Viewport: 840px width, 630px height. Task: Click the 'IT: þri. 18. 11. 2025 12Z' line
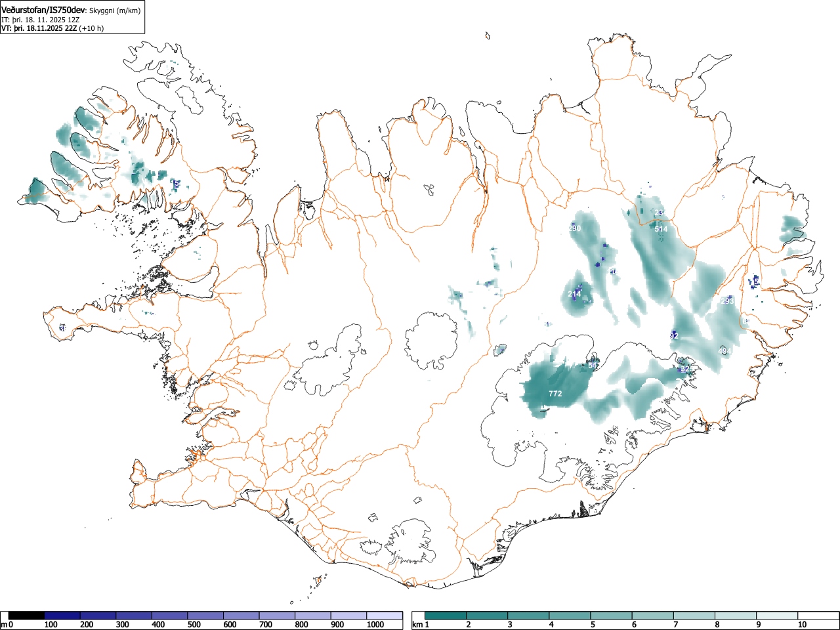(x=41, y=20)
